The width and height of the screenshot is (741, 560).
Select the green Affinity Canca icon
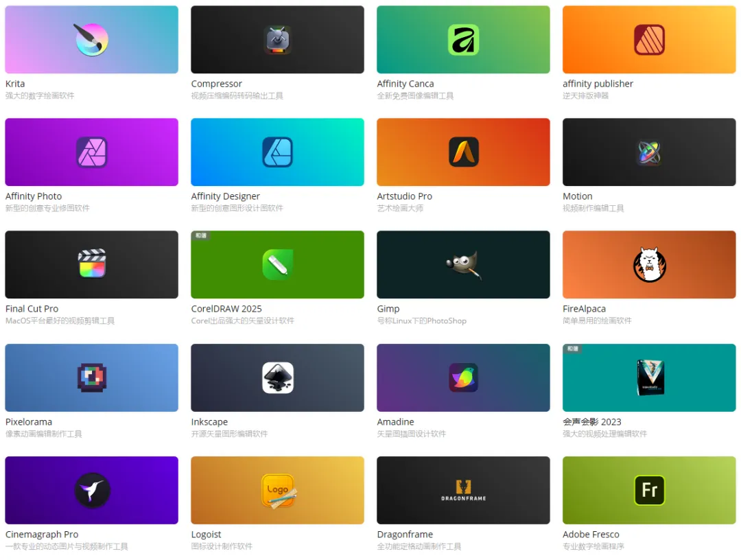pos(463,40)
